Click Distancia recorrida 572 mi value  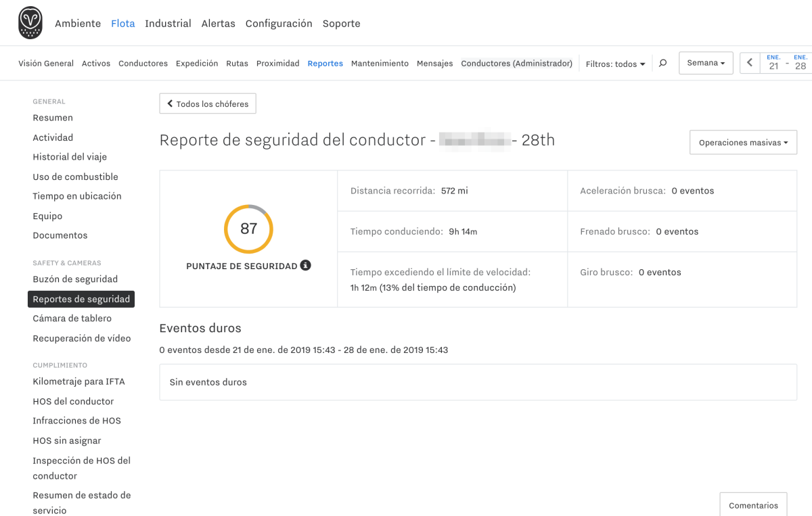tap(454, 191)
